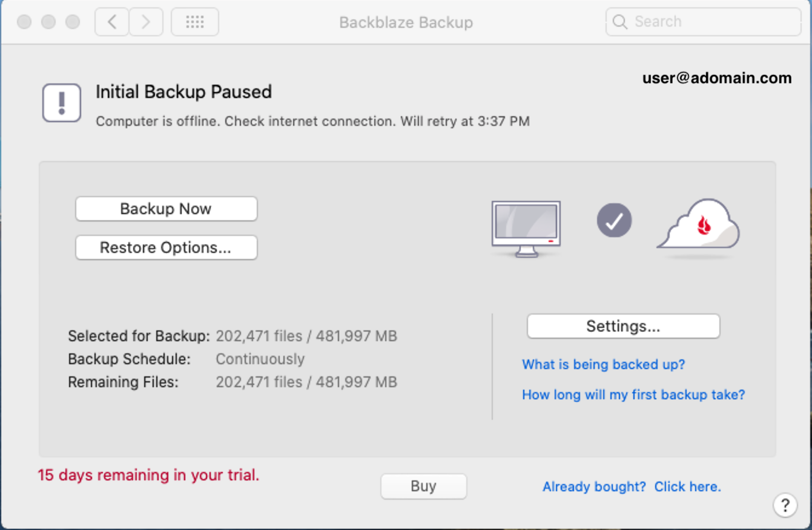Show all preferences grid button
Screen dimensions: 812x530
tap(195, 22)
